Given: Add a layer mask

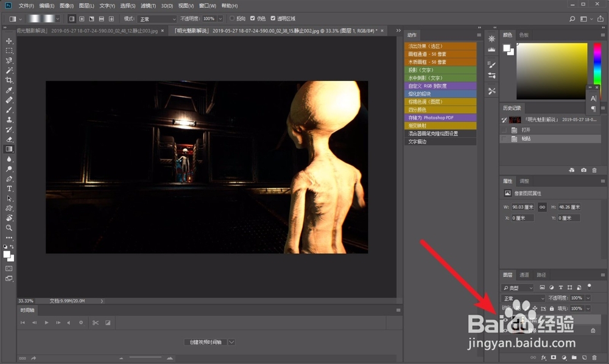Looking at the screenshot, I should point(554,357).
